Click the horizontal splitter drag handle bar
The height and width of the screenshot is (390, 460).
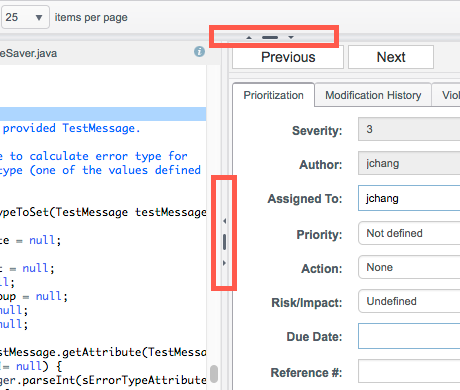click(270, 37)
